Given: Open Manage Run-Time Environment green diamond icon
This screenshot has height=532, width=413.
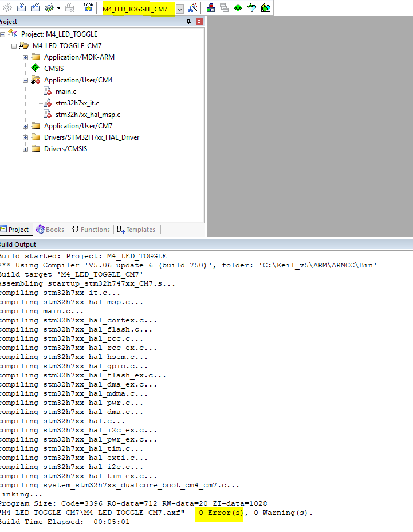Looking at the screenshot, I should click(x=238, y=7).
